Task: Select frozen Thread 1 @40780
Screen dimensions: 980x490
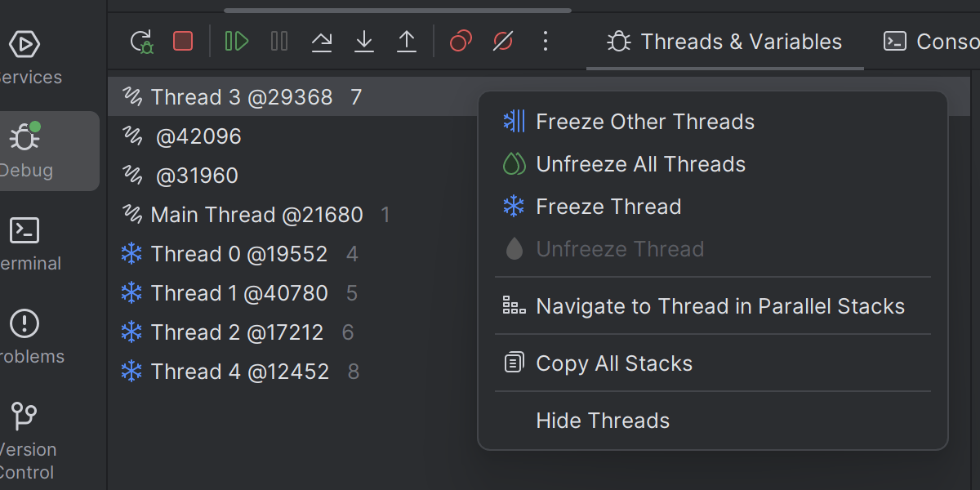Action: click(x=238, y=293)
